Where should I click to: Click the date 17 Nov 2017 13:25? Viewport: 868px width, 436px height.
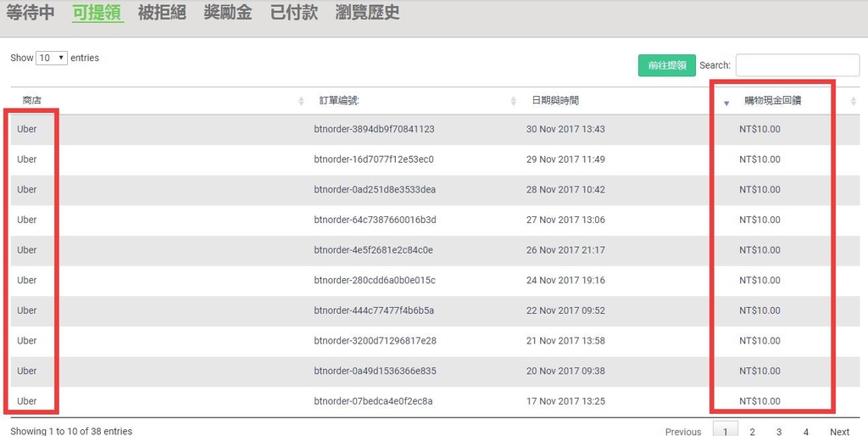[565, 401]
